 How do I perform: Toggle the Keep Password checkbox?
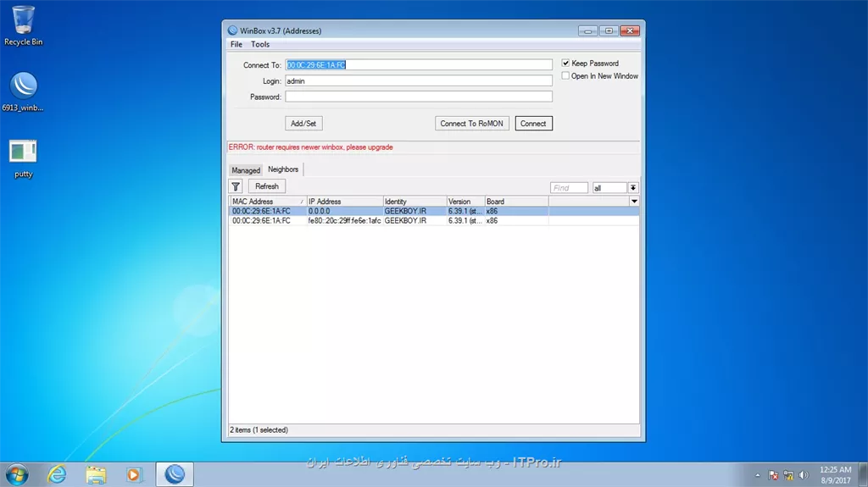[565, 63]
